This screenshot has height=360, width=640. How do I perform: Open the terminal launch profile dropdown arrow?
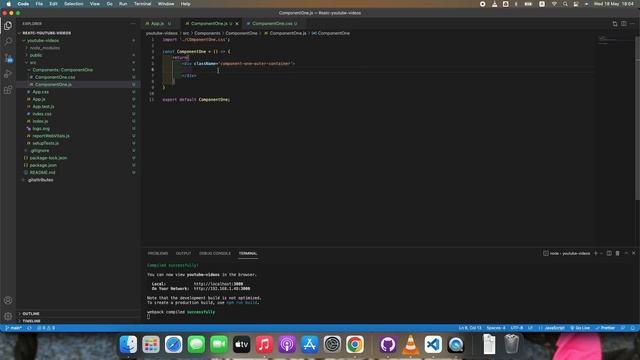tap(602, 253)
